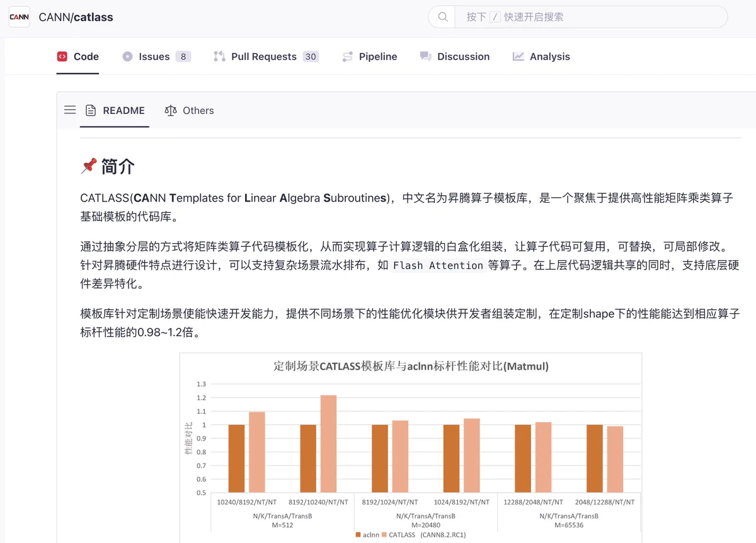The image size is (756, 543).
Task: Click the 性能对比 y-axis label
Action: (x=188, y=438)
